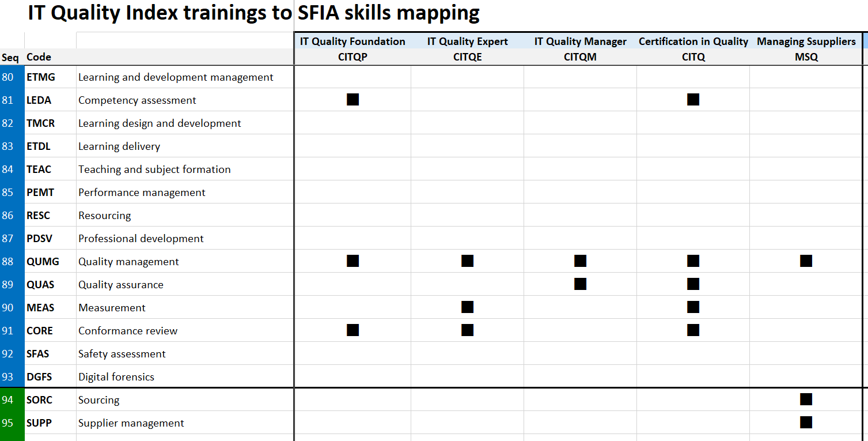Select the 'Digital forensics' cell
The width and height of the screenshot is (868, 441).
[x=185, y=377]
